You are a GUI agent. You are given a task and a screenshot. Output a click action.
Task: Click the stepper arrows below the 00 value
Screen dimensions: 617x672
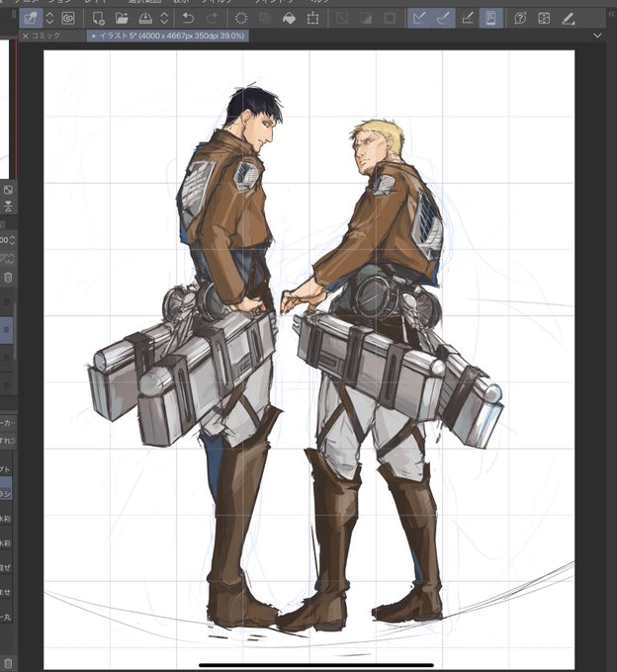[x=11, y=259]
